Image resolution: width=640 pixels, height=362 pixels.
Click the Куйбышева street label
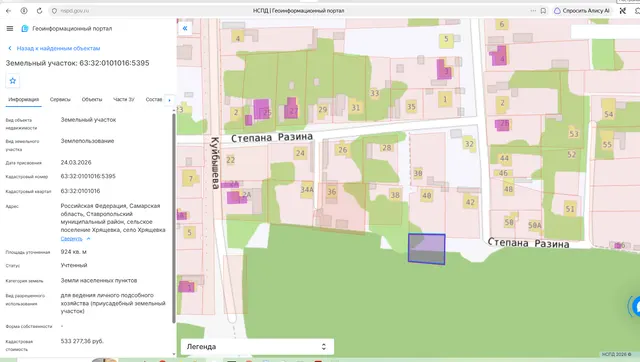215,163
